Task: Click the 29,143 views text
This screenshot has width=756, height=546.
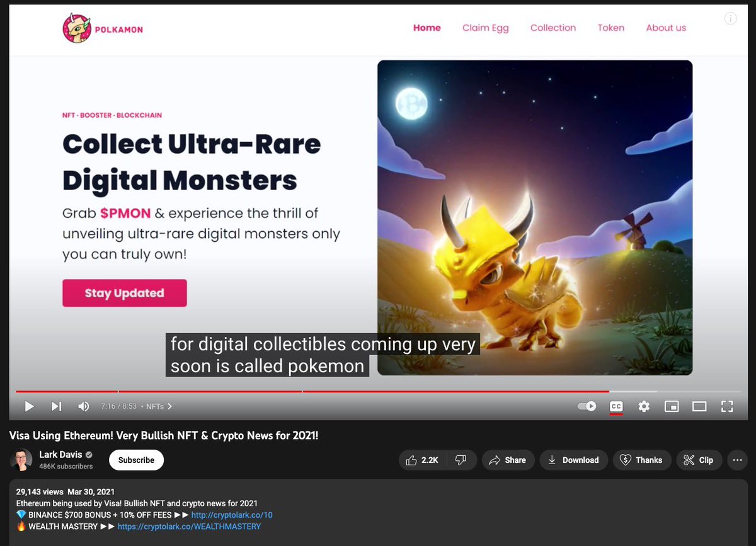Action: click(x=40, y=492)
